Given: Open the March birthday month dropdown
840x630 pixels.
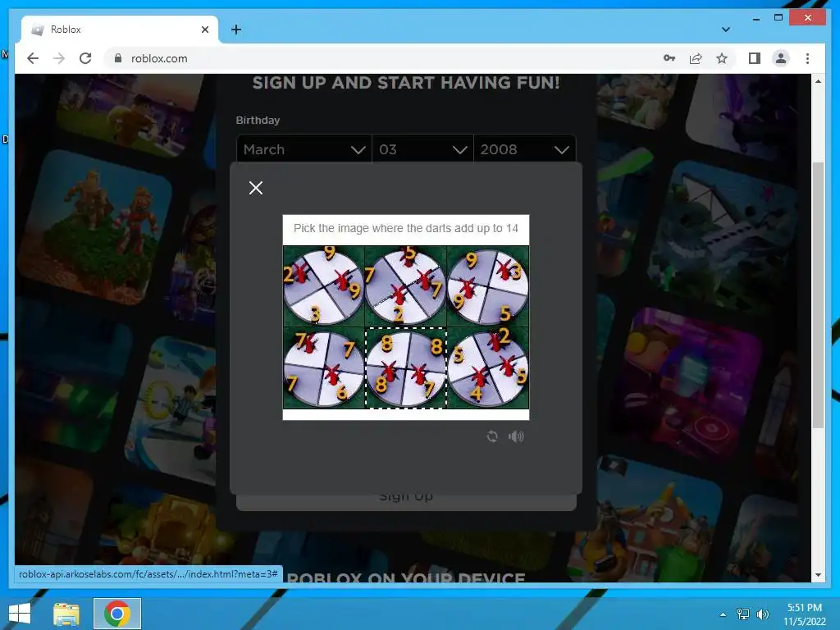Looking at the screenshot, I should [x=304, y=149].
